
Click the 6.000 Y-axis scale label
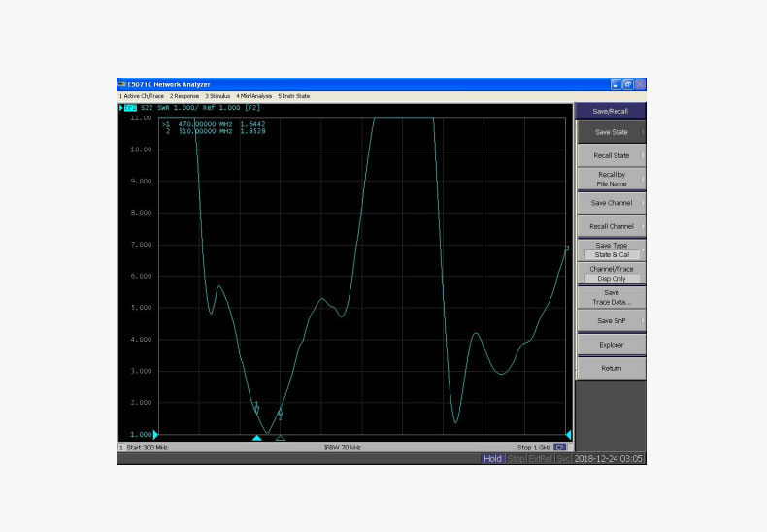[x=141, y=277]
